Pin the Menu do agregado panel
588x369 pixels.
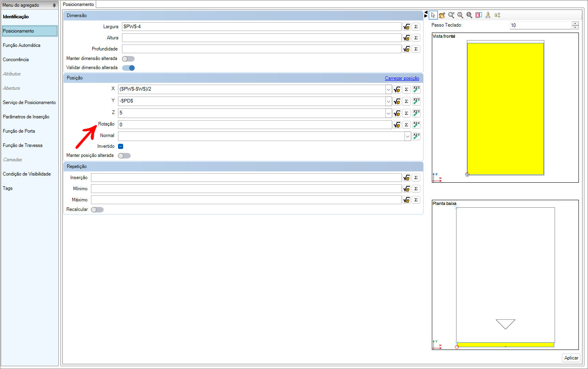coord(54,5)
